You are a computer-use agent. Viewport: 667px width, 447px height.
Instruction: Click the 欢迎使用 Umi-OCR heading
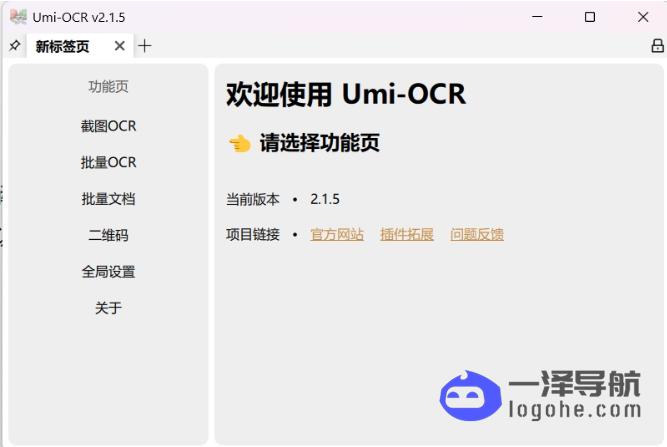coord(346,94)
